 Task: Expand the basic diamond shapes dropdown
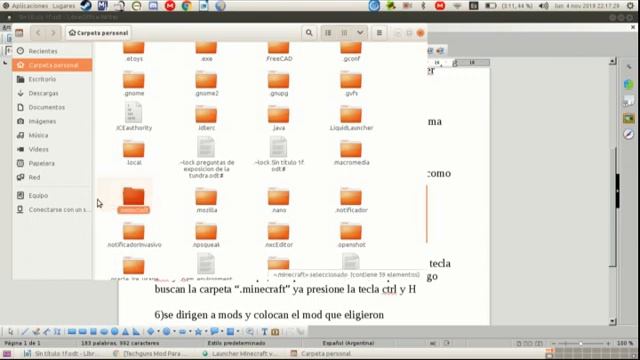point(158,332)
